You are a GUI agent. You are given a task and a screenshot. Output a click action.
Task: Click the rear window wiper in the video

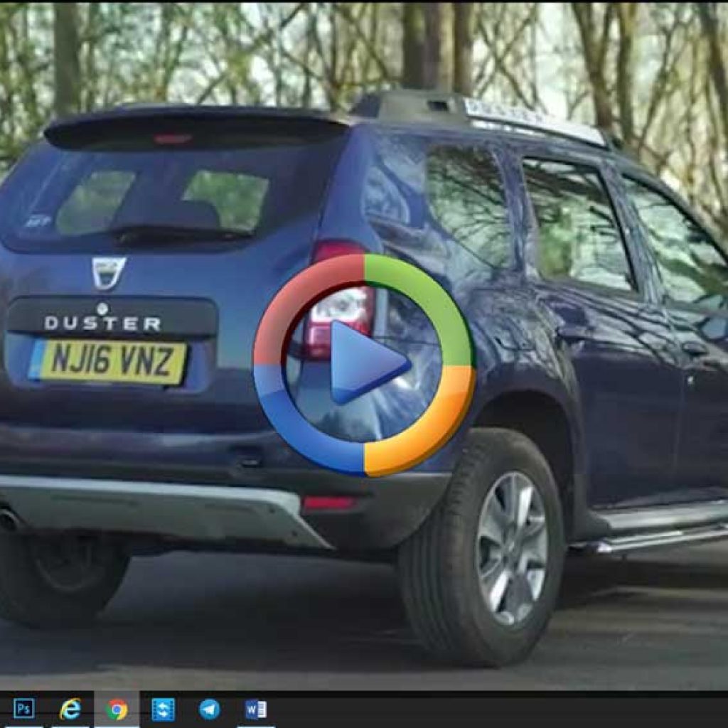coord(181,232)
